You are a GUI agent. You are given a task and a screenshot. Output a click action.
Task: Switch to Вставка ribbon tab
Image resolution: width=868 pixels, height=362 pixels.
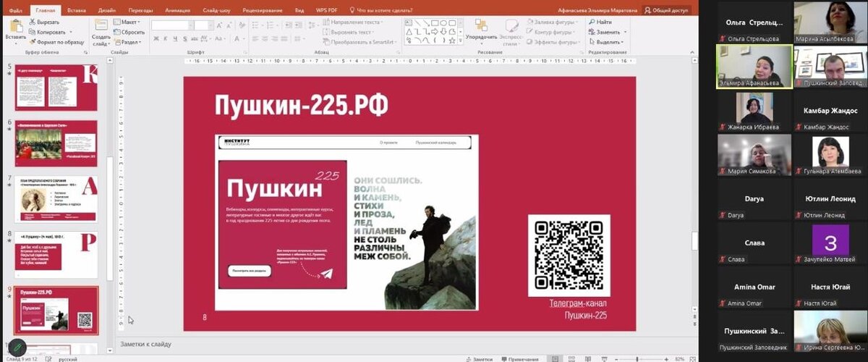tap(77, 11)
